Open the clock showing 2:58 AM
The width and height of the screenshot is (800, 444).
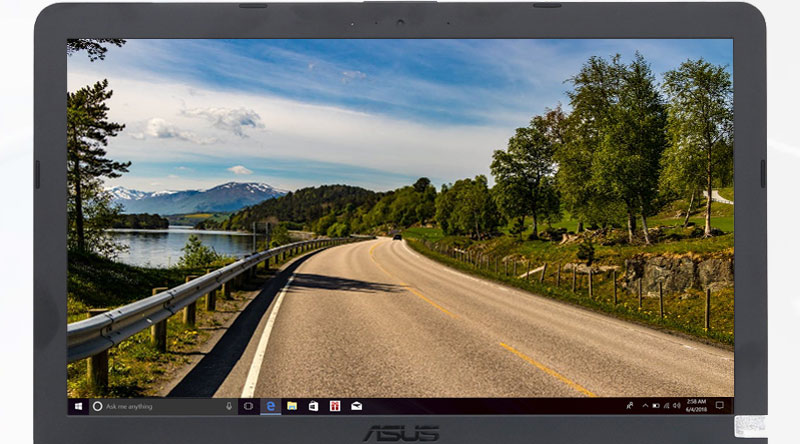(696, 406)
